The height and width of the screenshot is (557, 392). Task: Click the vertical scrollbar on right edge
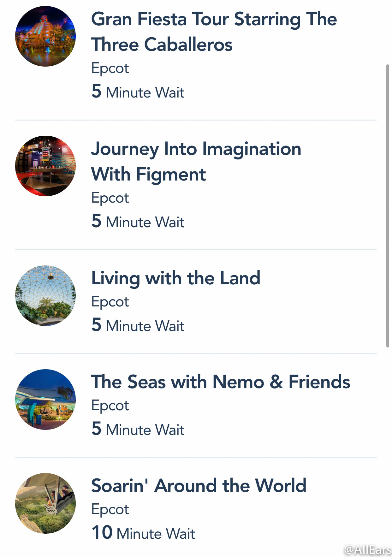[x=388, y=206]
